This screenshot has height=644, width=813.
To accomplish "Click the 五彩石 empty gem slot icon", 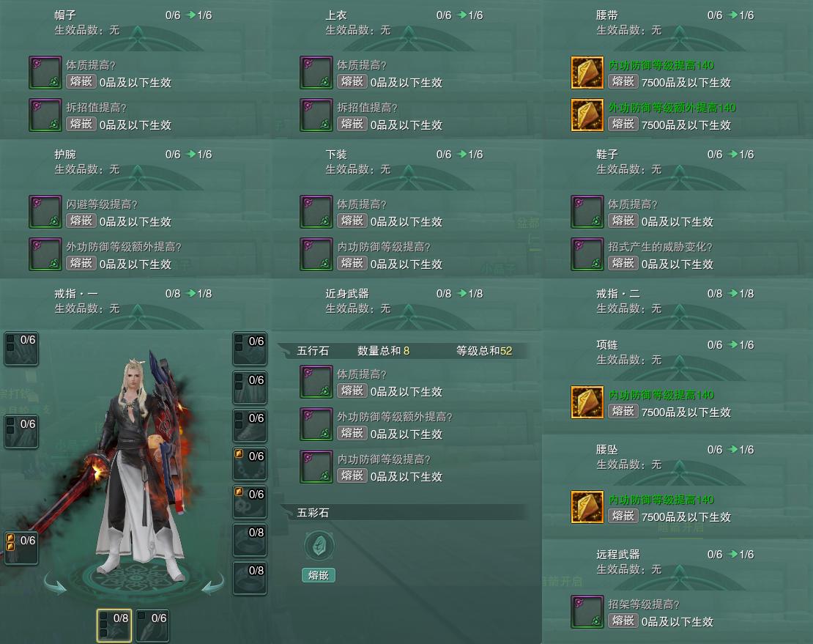I will pos(319,546).
